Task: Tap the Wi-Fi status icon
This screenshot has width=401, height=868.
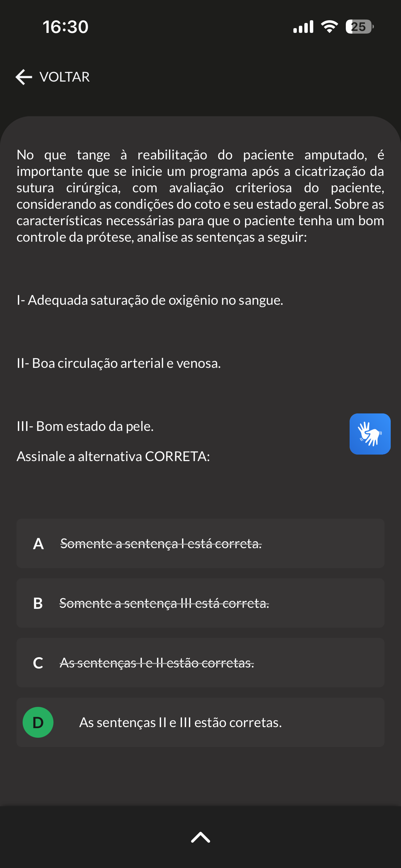Action: click(329, 27)
